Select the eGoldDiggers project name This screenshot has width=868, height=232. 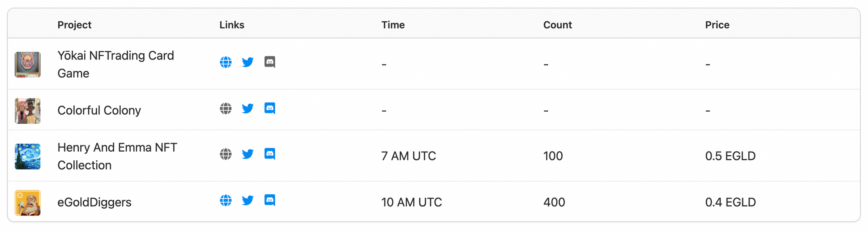click(x=95, y=202)
